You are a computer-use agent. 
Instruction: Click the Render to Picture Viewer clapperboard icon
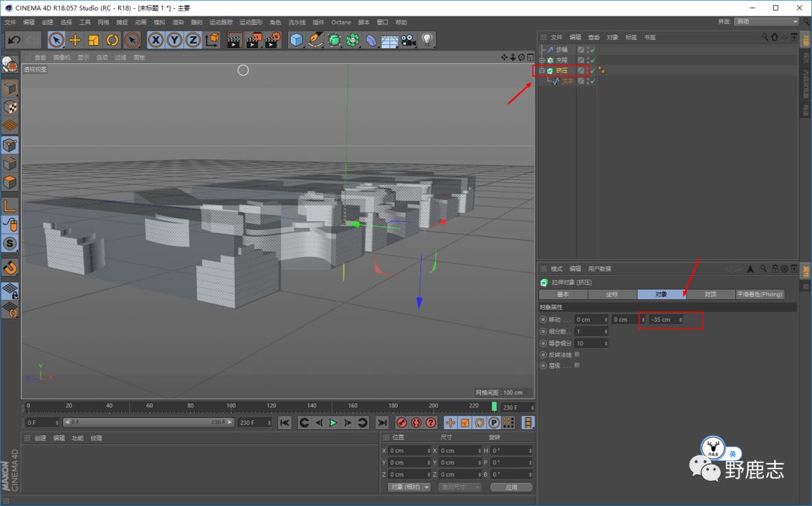tap(253, 40)
